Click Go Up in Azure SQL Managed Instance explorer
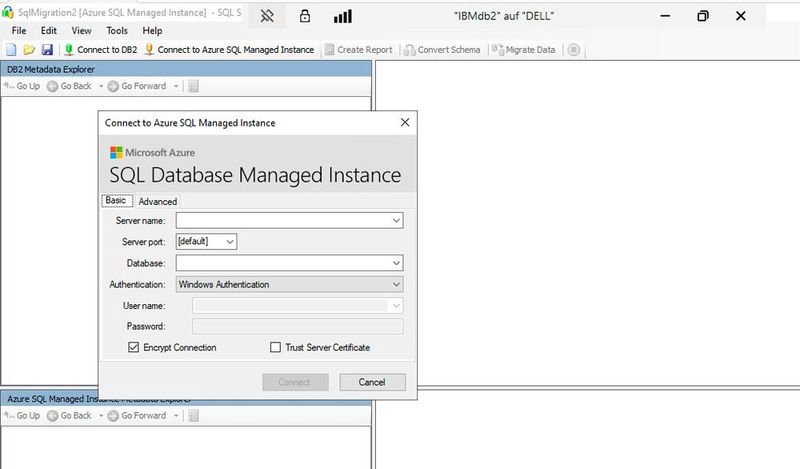Viewport: 800px width, 469px height. tap(22, 416)
